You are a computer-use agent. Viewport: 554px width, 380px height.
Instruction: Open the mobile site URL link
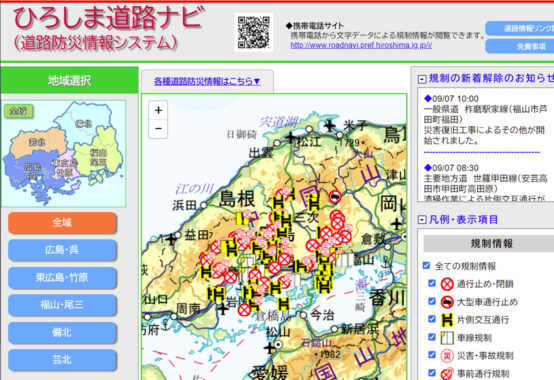click(361, 45)
